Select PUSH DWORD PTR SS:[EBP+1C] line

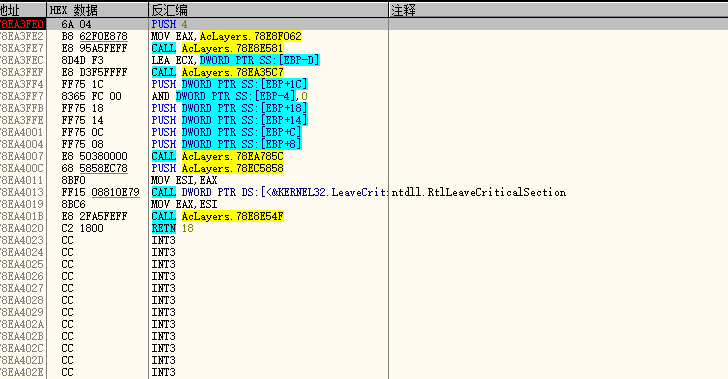[229, 84]
